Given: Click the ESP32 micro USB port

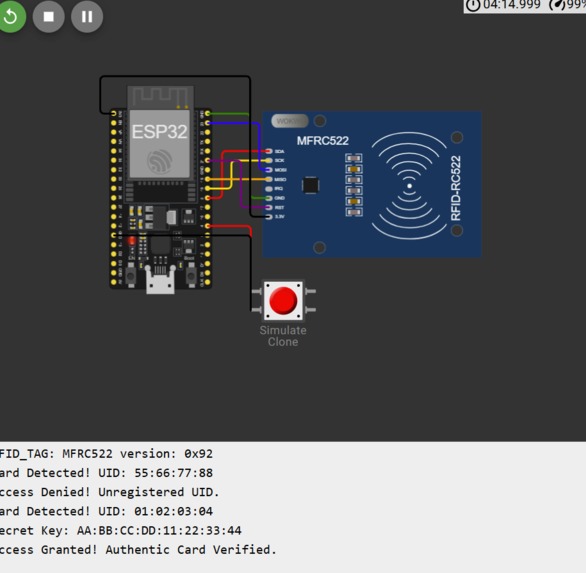Looking at the screenshot, I should click(x=160, y=280).
